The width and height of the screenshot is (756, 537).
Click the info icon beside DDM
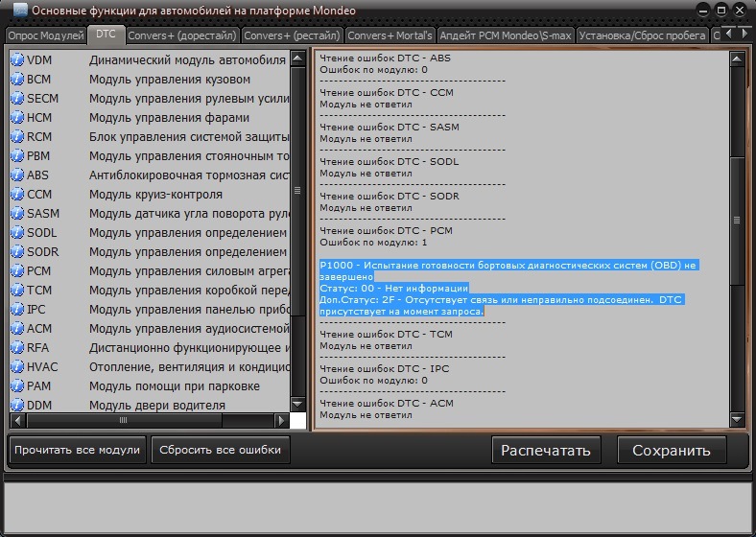tap(17, 405)
